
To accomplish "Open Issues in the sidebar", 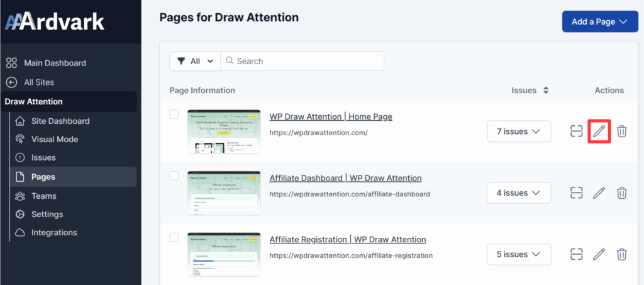I will [x=43, y=158].
